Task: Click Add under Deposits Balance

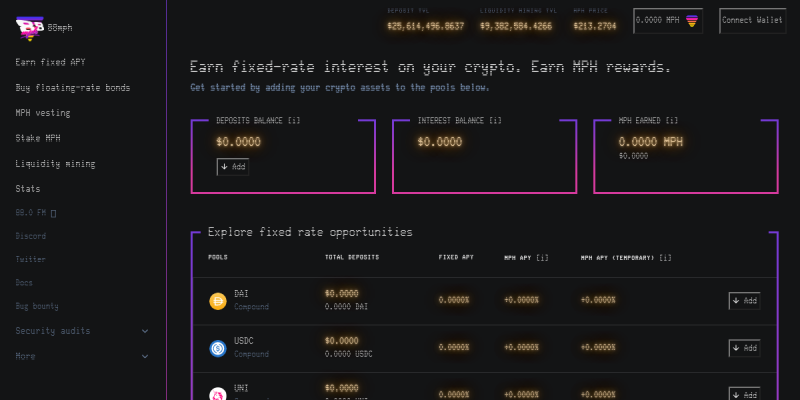Action: (x=233, y=167)
